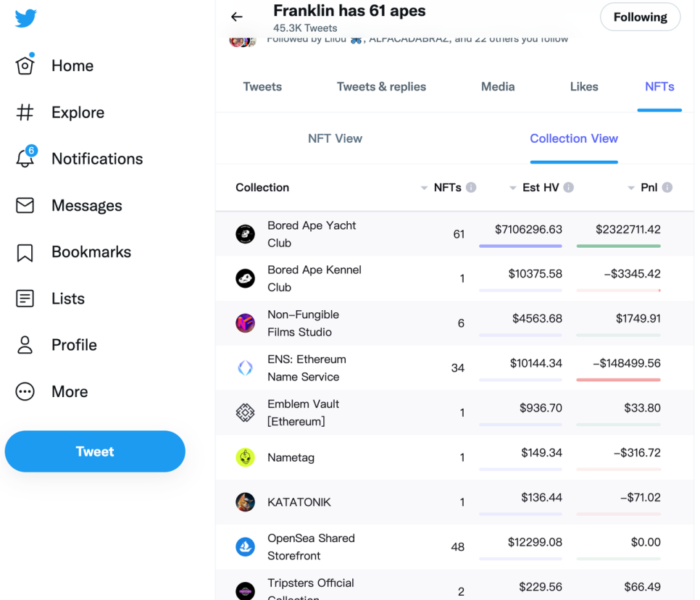Viewport: 700px width, 600px height.
Task: Click the info icon next to NFTs
Action: 471,188
